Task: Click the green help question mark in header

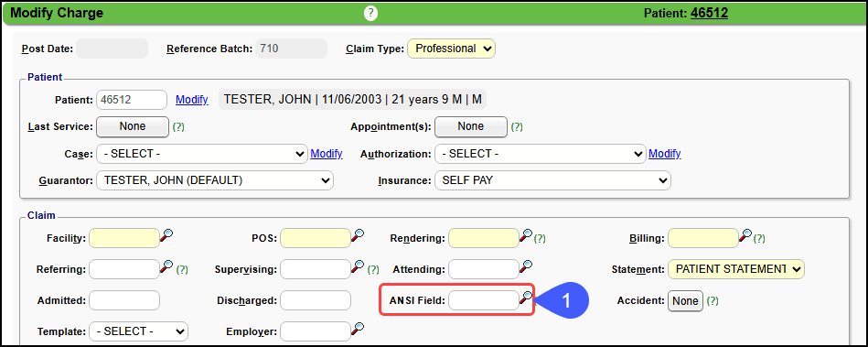Action: (x=370, y=13)
